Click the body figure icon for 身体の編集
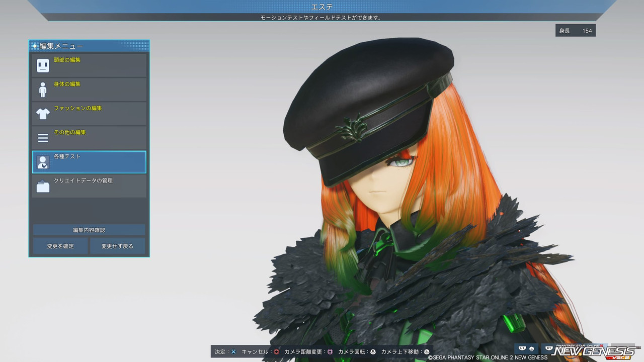The height and width of the screenshot is (362, 644). (x=43, y=89)
